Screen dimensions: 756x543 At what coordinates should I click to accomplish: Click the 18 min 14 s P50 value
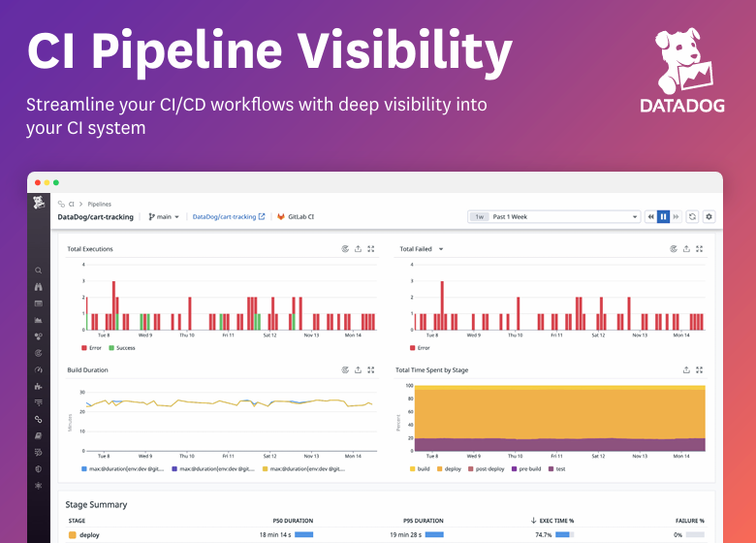(275, 535)
